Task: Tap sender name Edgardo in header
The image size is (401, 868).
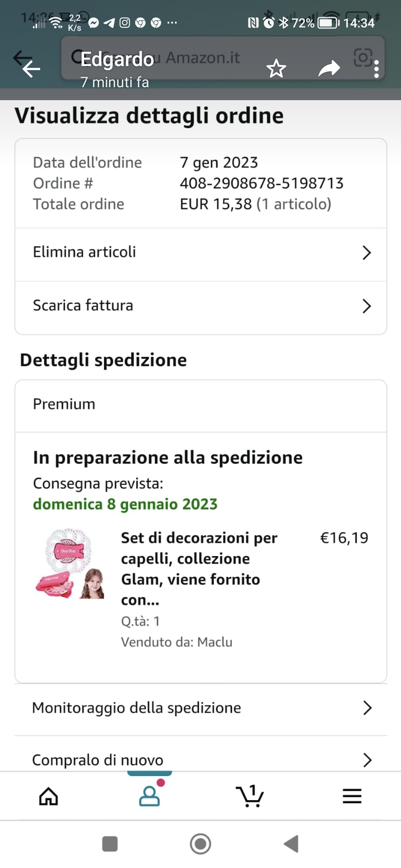Action: (117, 59)
